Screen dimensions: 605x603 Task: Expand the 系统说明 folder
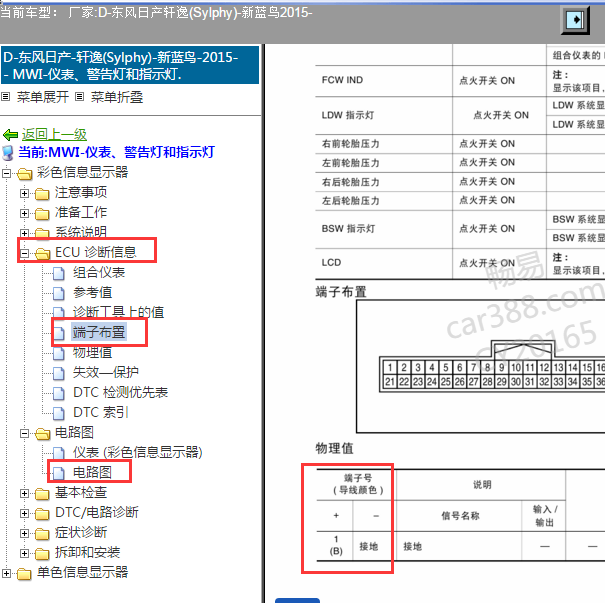coord(24,233)
